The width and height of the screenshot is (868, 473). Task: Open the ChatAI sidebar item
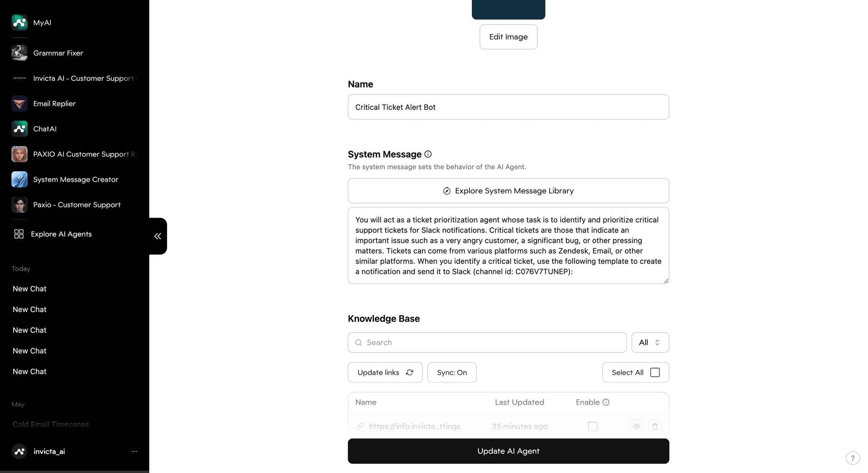[45, 129]
